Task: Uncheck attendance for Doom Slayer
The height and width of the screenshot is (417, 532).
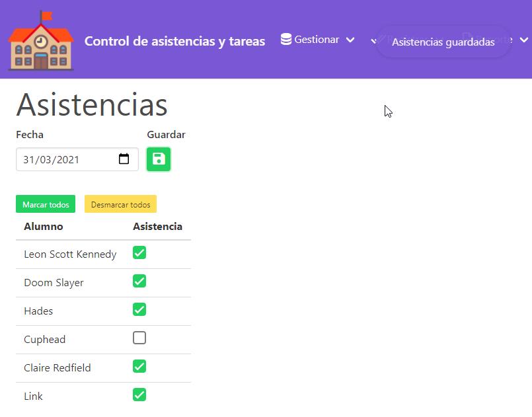Action: (139, 282)
